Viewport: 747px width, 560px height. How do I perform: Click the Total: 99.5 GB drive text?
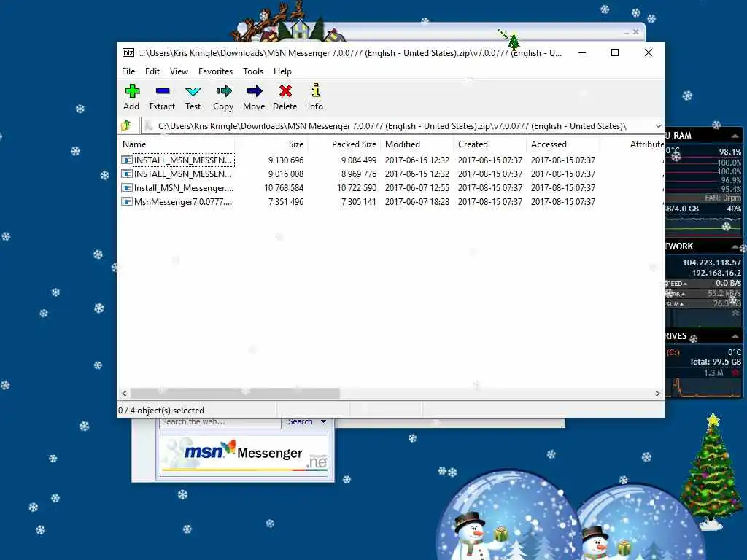pos(715,362)
